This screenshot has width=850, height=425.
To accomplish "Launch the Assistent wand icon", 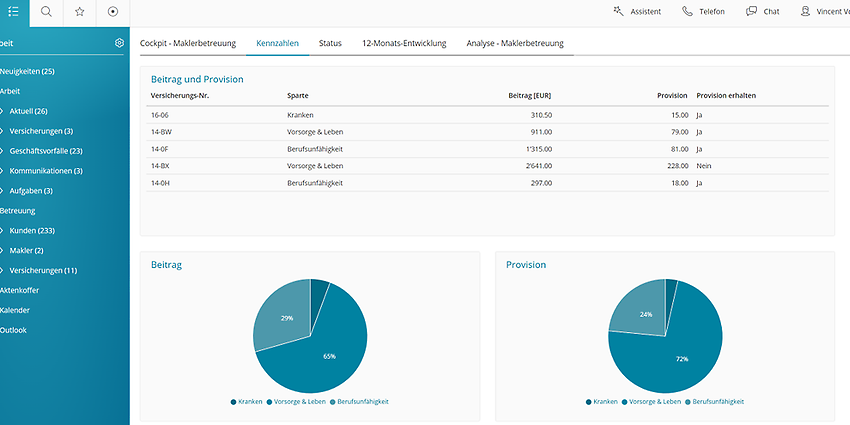I will (x=619, y=11).
